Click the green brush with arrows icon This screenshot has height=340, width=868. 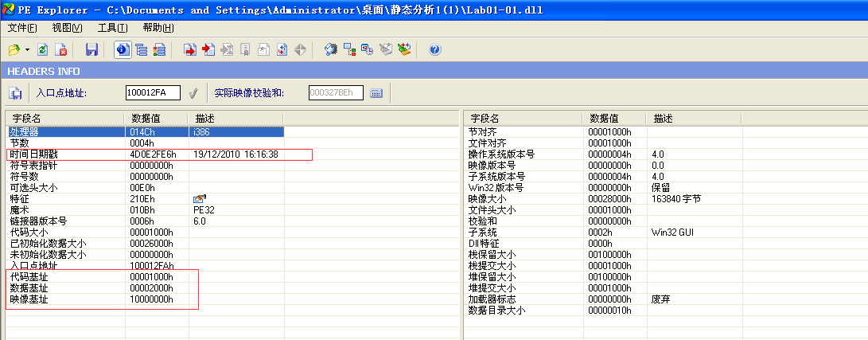click(404, 50)
